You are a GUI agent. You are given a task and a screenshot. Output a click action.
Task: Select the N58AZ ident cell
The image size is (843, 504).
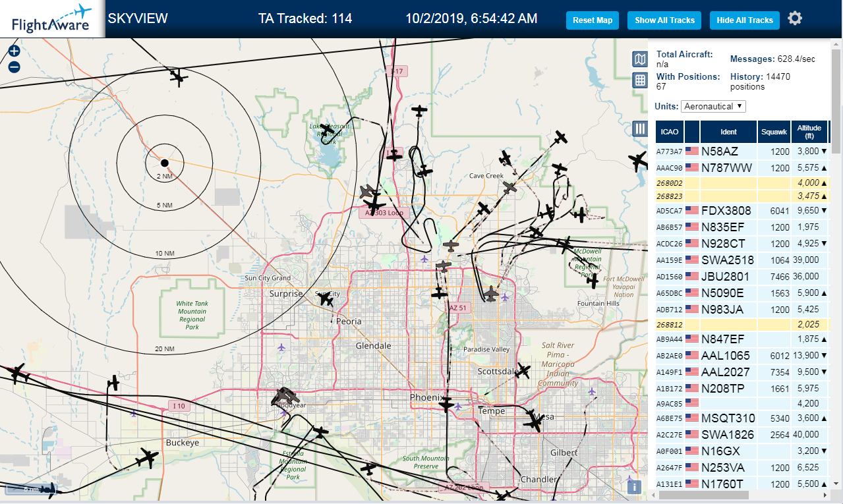(728, 152)
